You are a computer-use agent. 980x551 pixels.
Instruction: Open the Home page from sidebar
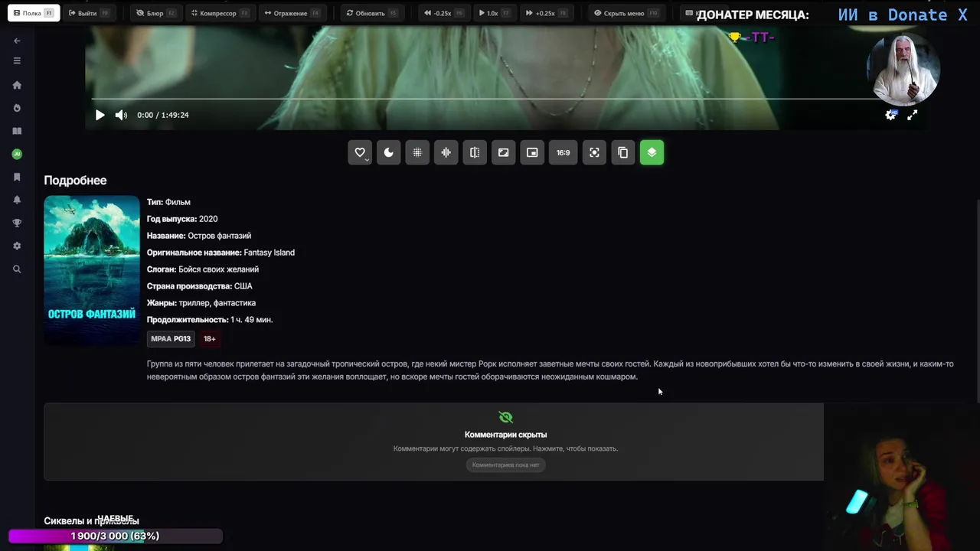tap(17, 85)
